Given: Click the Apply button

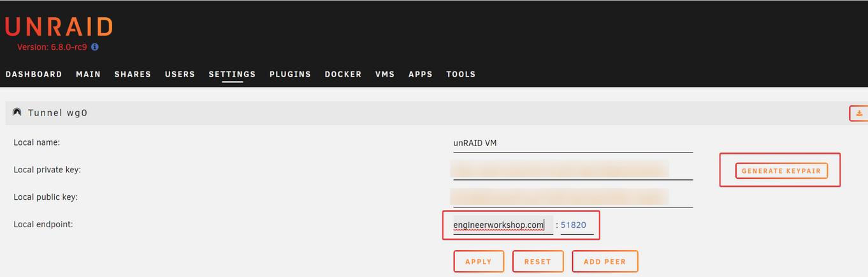Looking at the screenshot, I should point(479,262).
